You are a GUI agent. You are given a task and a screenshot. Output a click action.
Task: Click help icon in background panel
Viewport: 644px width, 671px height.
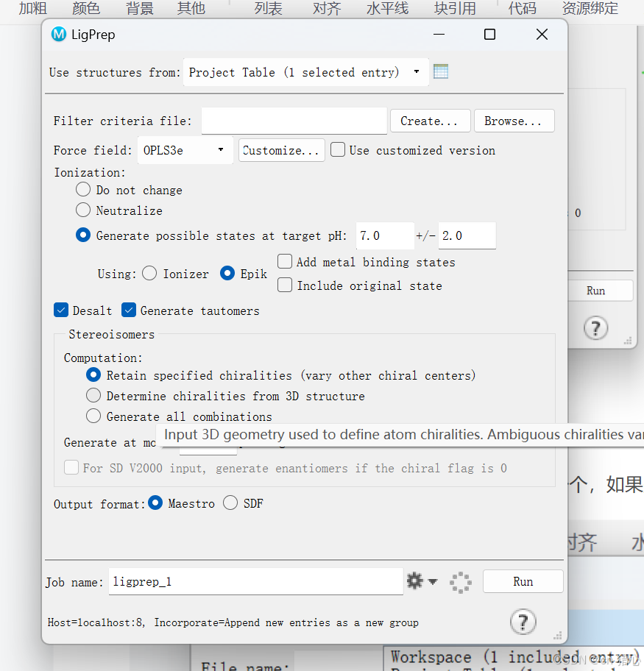point(595,328)
